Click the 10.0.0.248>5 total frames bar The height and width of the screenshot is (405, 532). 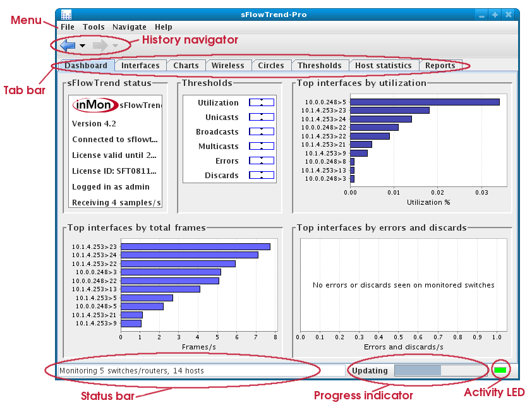click(142, 306)
